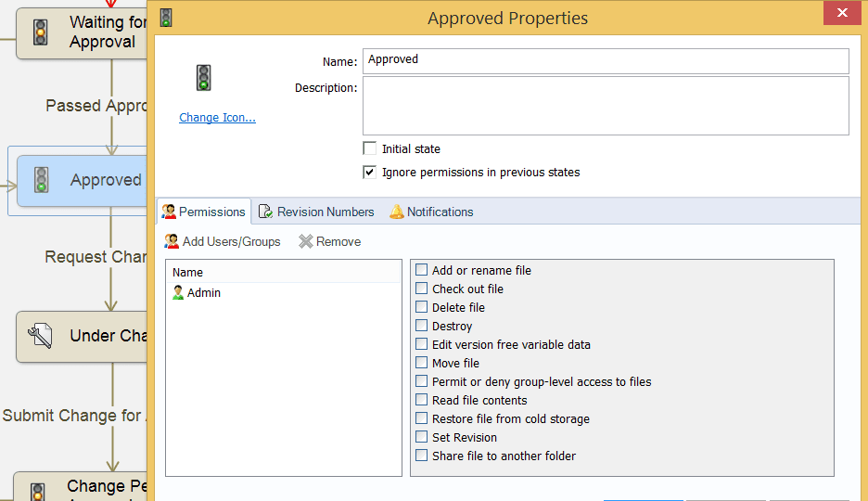Select the Admin user in name list

pyautogui.click(x=203, y=293)
